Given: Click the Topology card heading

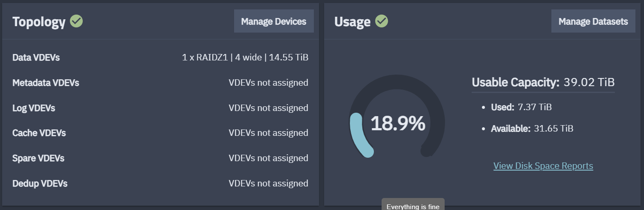Looking at the screenshot, I should coord(39,21).
